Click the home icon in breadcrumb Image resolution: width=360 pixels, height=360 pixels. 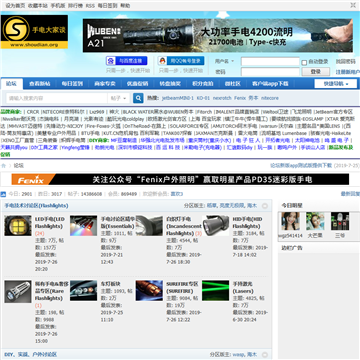tap(3, 166)
